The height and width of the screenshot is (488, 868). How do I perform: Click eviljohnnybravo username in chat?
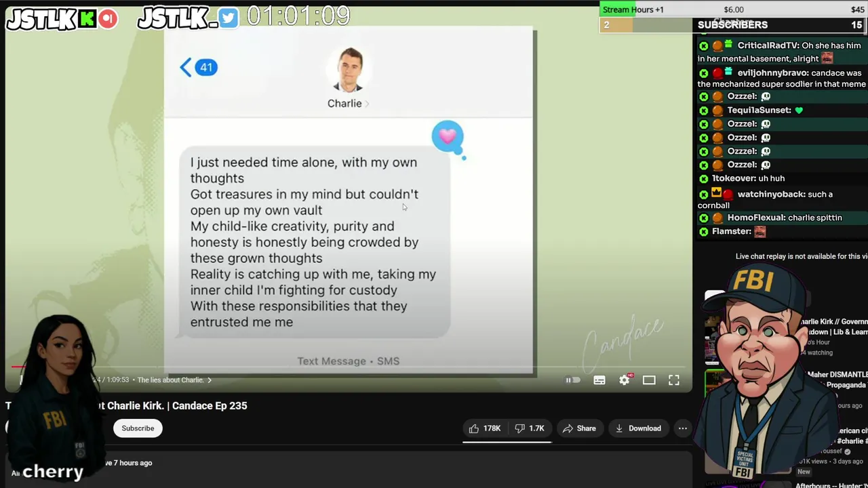click(x=772, y=73)
